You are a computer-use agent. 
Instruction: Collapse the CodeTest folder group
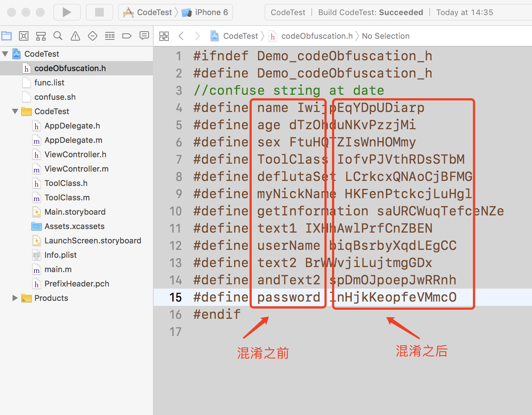pyautogui.click(x=15, y=111)
